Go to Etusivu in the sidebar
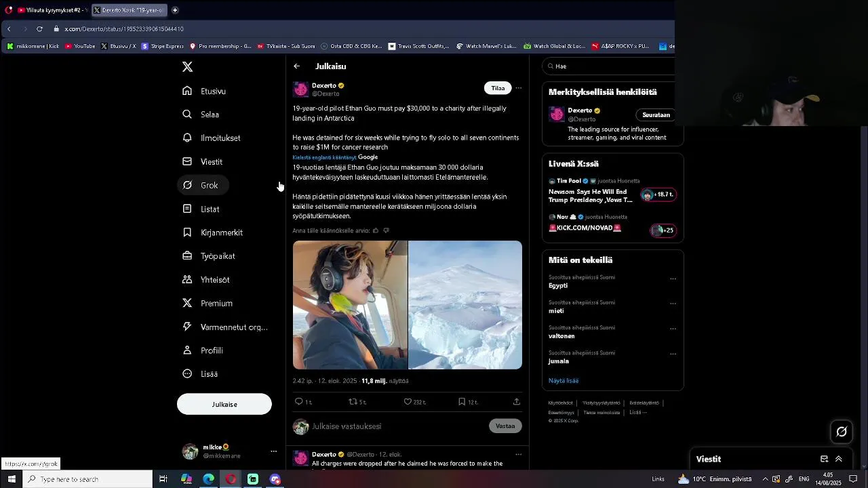The image size is (868, 488). coord(204,91)
